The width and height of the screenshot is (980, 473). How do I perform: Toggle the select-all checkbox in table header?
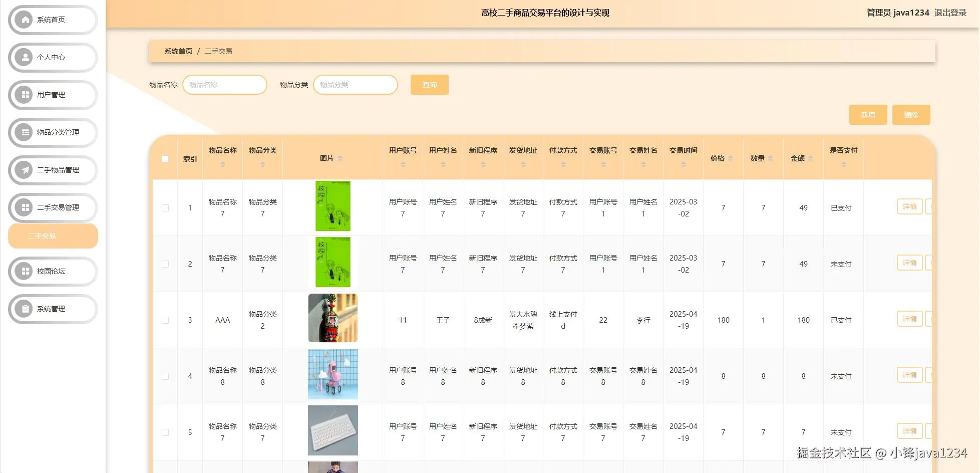point(165,159)
